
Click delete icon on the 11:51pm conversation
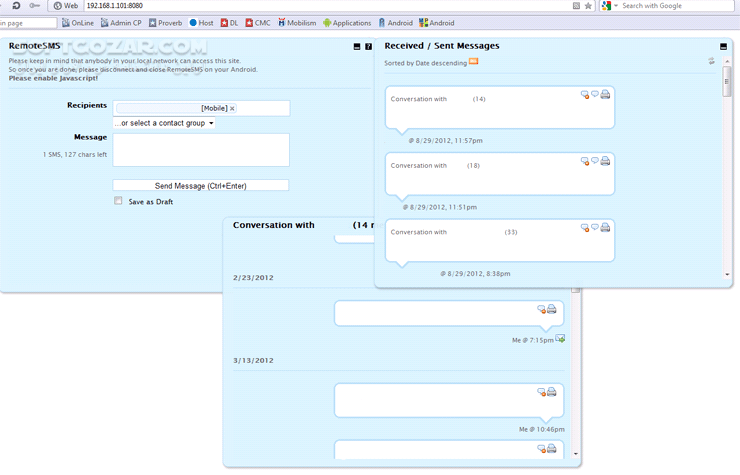click(x=585, y=161)
